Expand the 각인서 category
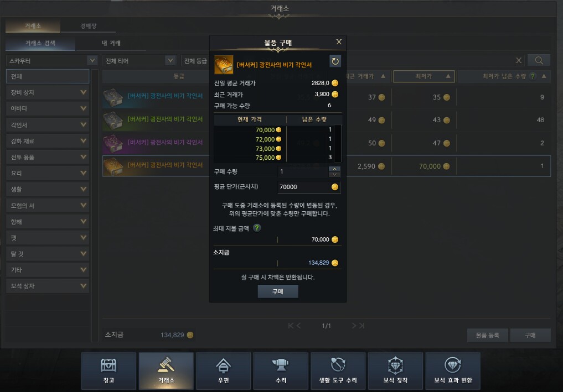The height and width of the screenshot is (392, 563). pyautogui.click(x=48, y=125)
